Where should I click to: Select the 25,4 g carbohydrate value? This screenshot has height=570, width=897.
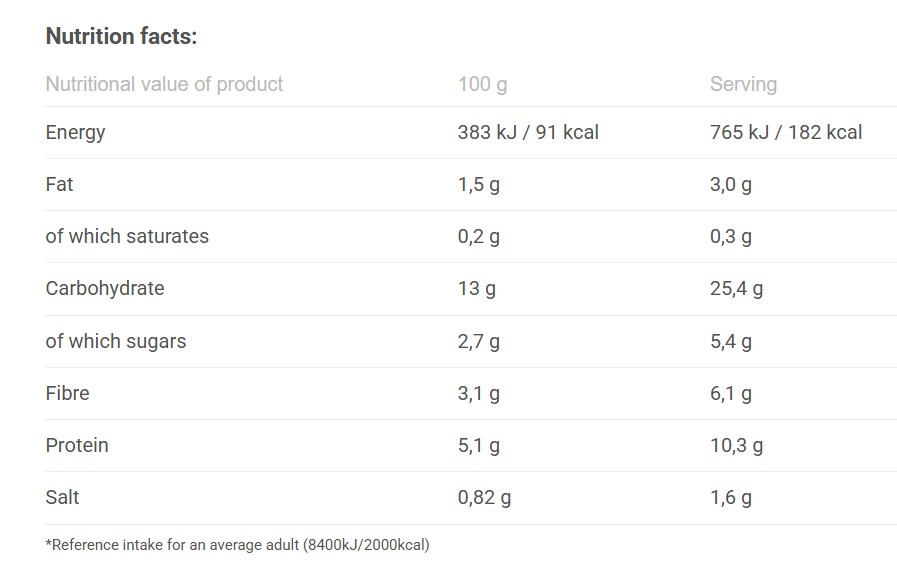(736, 289)
